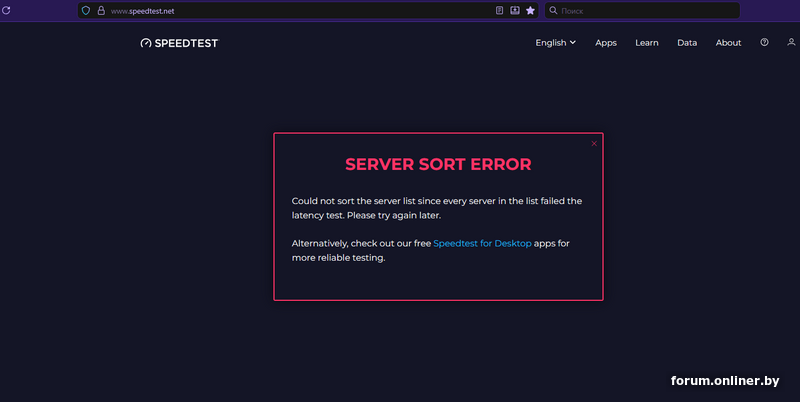Click the magnifier icon in the search box
800x402 pixels.
553,10
